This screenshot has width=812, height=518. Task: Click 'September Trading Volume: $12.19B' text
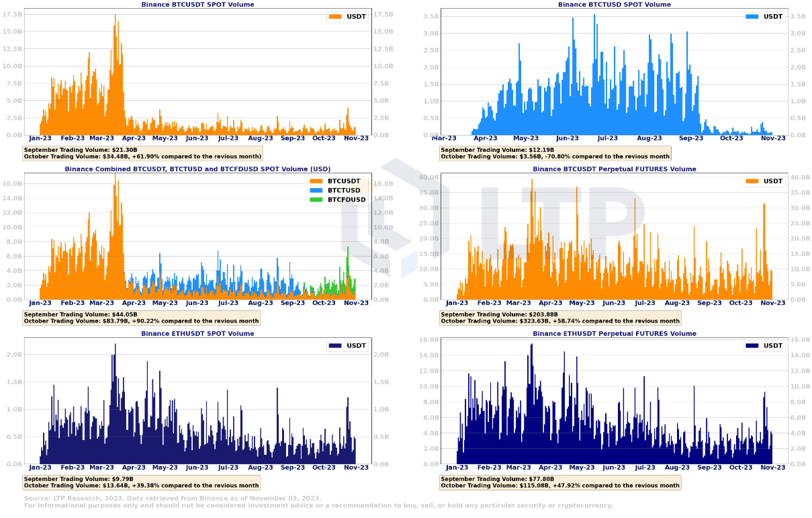497,150
